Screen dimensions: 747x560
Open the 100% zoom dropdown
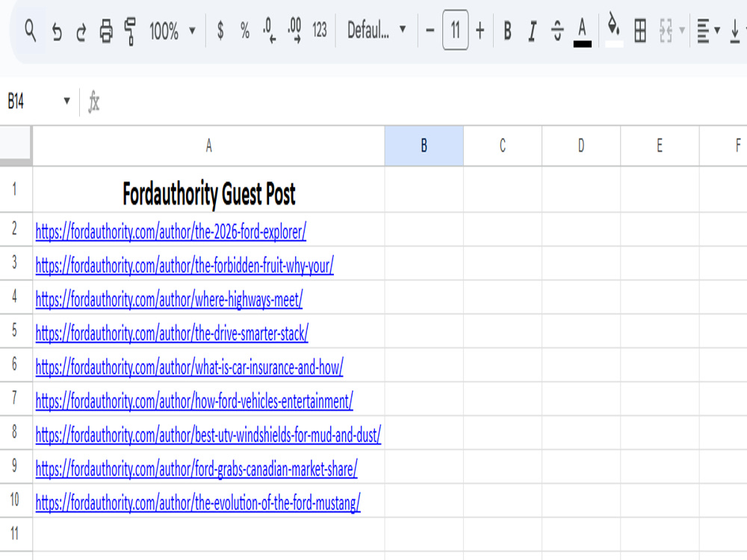point(173,31)
